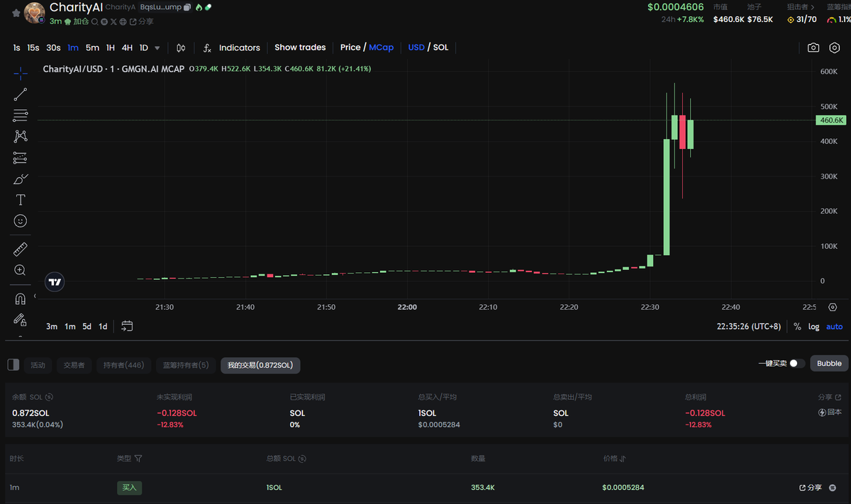This screenshot has width=851, height=504.
Task: Open the price scale settings gear
Action: [x=833, y=307]
